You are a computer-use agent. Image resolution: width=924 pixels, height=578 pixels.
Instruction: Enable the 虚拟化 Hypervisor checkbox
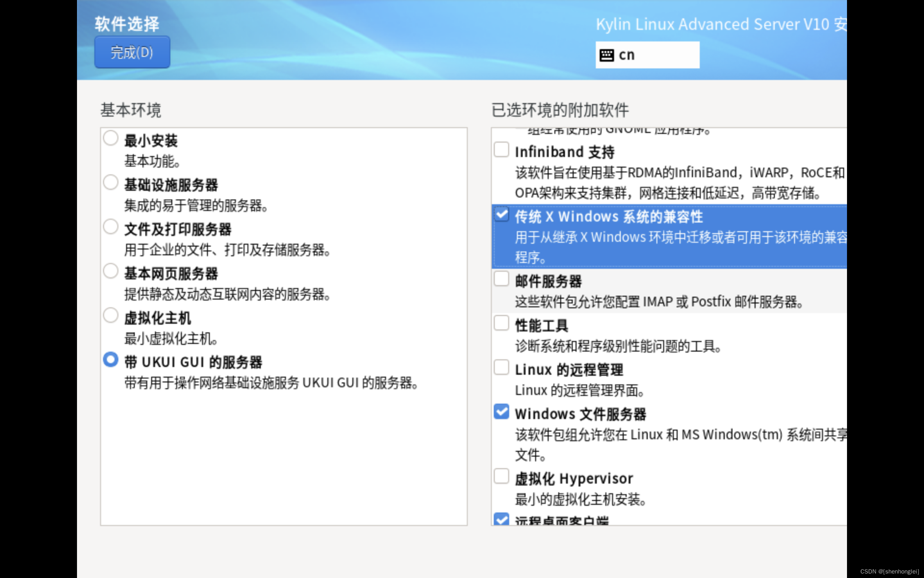501,476
